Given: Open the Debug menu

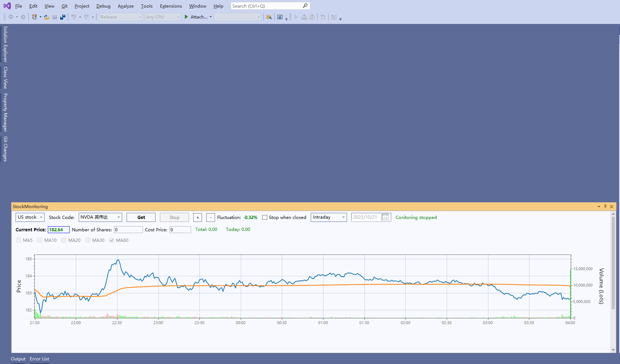Looking at the screenshot, I should (x=103, y=6).
